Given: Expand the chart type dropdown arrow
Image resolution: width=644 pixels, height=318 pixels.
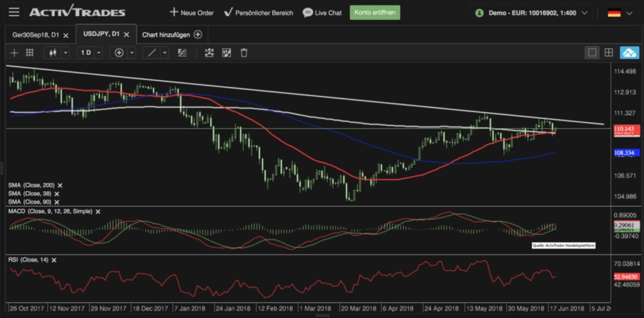Looking at the screenshot, I should coord(65,53).
